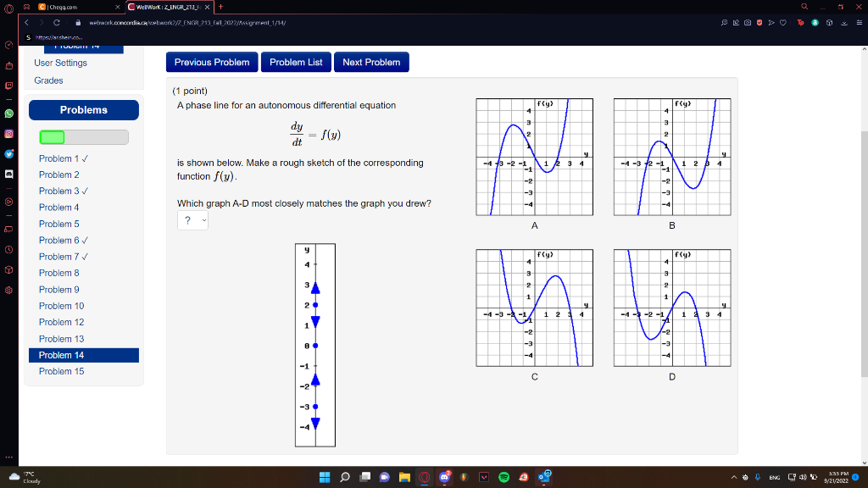Open the Discord sidebar panel

click(x=8, y=174)
